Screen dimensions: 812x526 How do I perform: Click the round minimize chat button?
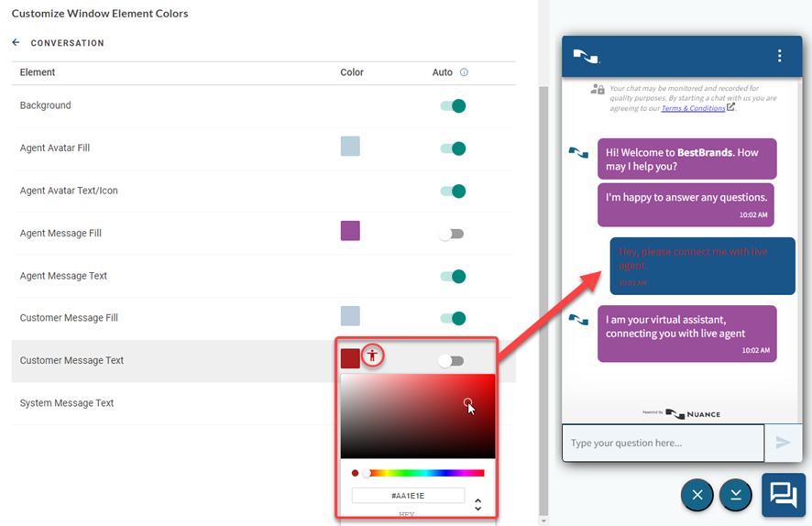pos(736,495)
